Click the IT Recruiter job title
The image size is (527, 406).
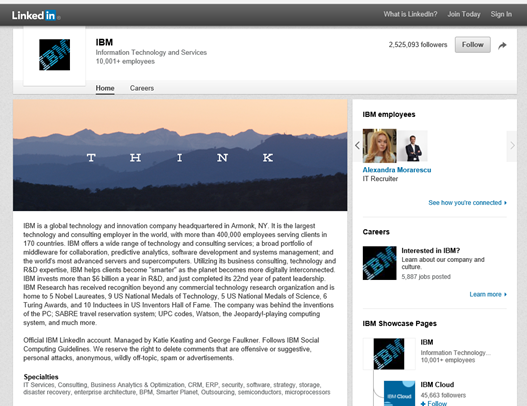[x=380, y=179]
